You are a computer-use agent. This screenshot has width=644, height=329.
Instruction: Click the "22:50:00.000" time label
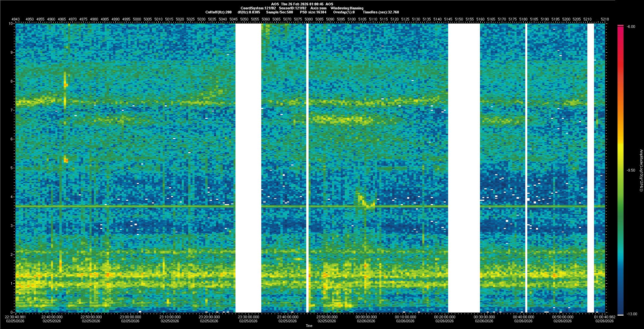[x=91, y=317]
